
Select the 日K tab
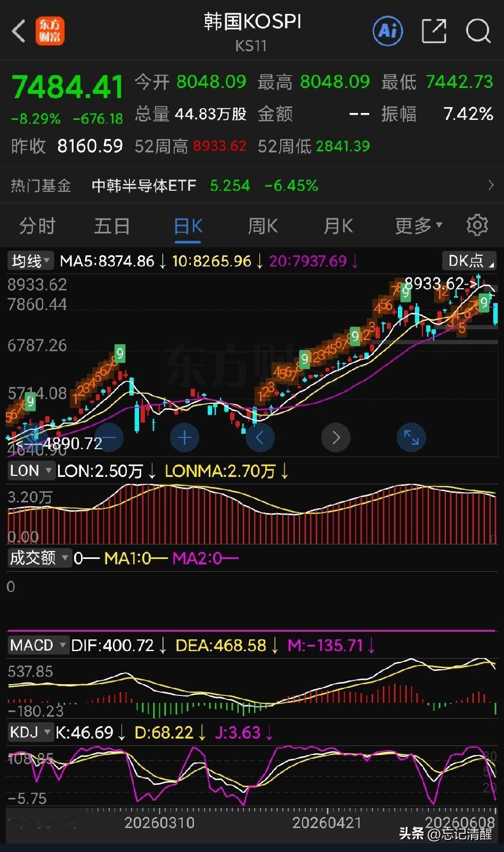coord(188,226)
